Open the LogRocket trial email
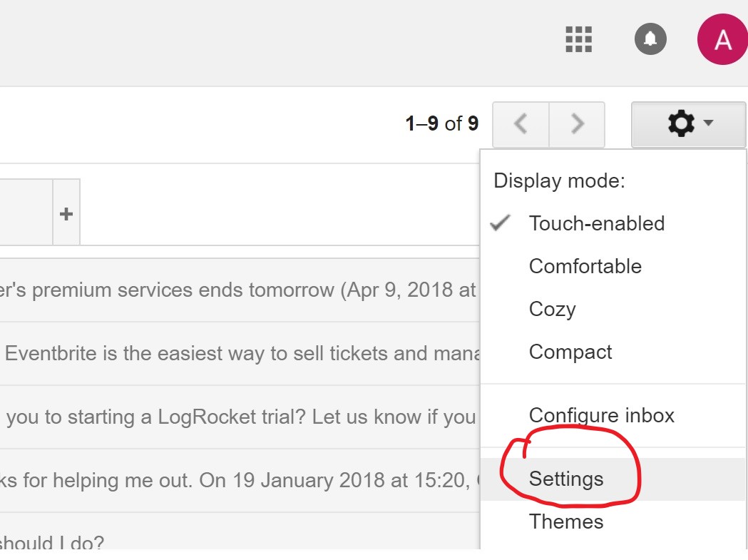The height and width of the screenshot is (560, 748). click(x=240, y=417)
